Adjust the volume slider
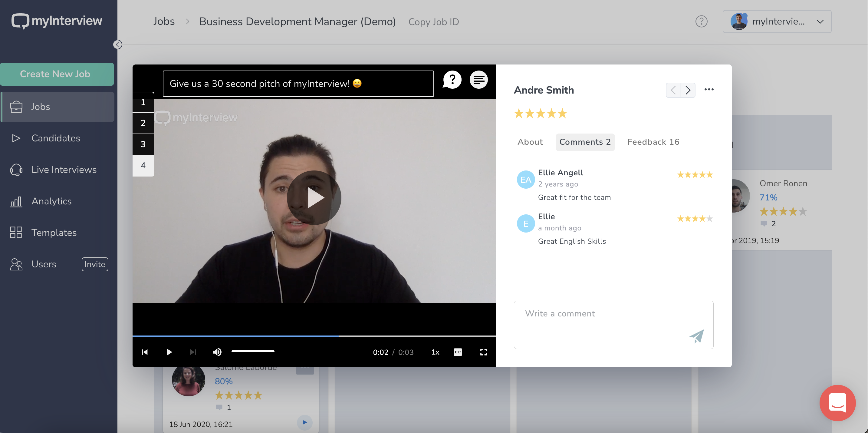Screen dimensions: 868x433 pyautogui.click(x=253, y=351)
